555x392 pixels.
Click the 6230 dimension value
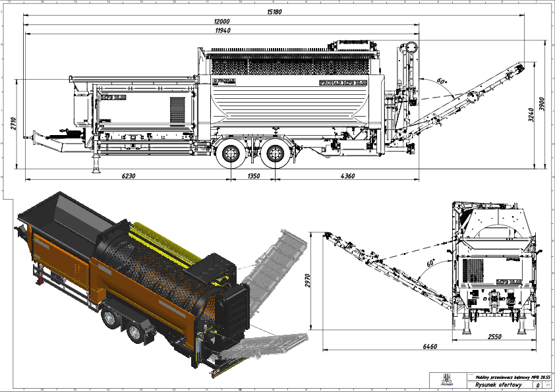(x=129, y=176)
